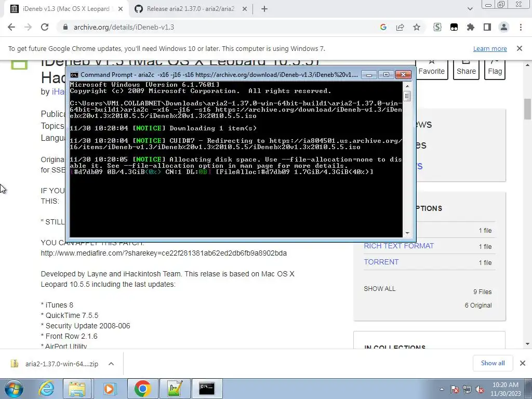This screenshot has width=532, height=399.
Task: Open a new Chrome tab
Action: point(264,9)
